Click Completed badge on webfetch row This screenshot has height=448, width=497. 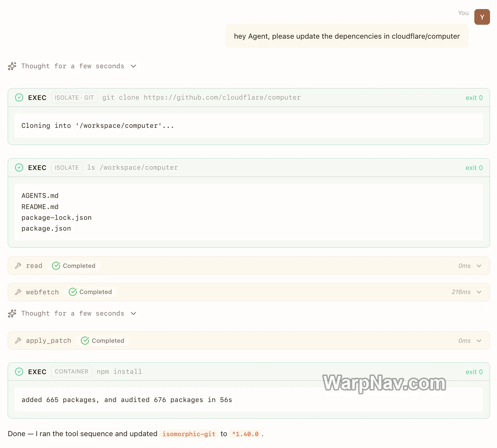(91, 292)
